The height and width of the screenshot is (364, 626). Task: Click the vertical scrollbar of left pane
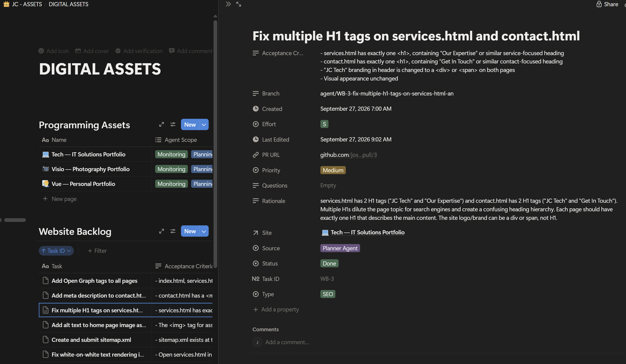pos(215,145)
